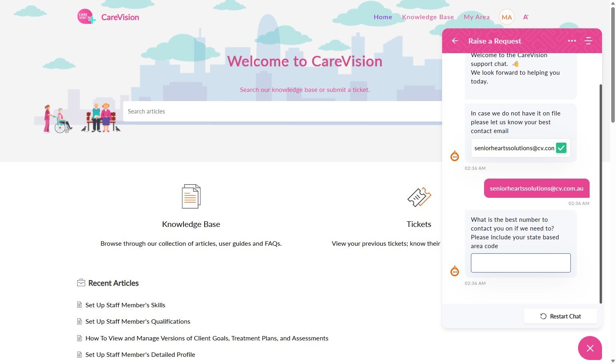Open the MA user avatar menu
Screen dimensions: 616x364
[x=506, y=17]
